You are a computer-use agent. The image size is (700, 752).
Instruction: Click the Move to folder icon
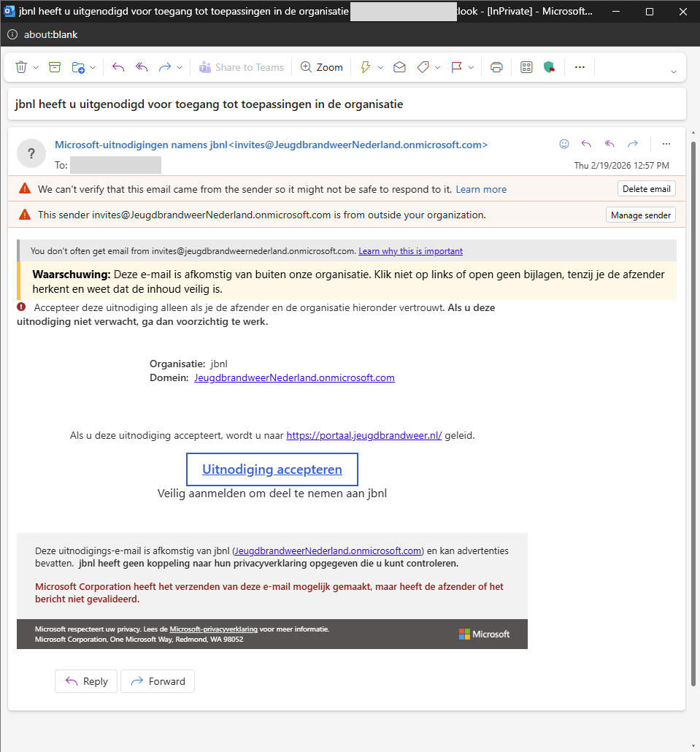(x=78, y=67)
